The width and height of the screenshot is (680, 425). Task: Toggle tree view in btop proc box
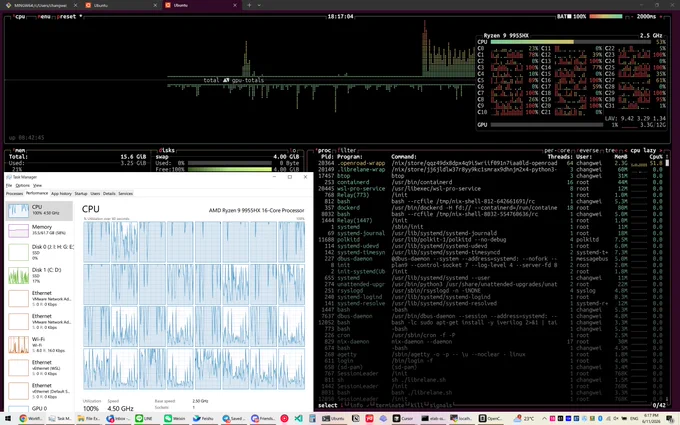tap(610, 150)
